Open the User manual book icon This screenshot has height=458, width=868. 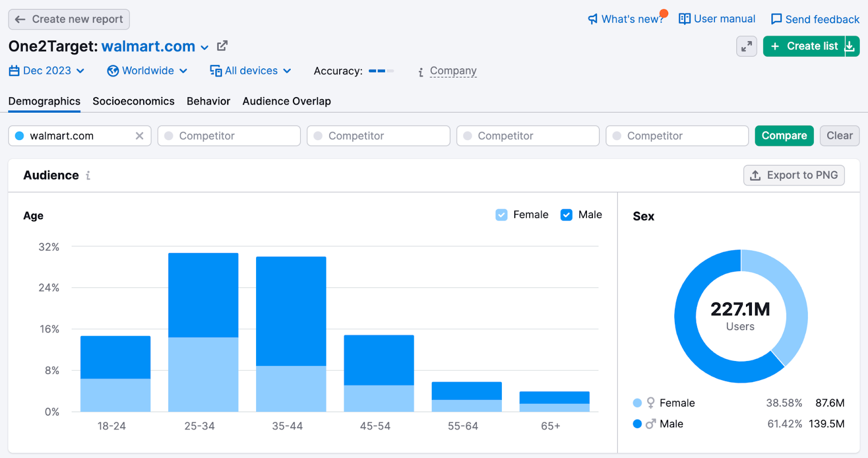685,19
